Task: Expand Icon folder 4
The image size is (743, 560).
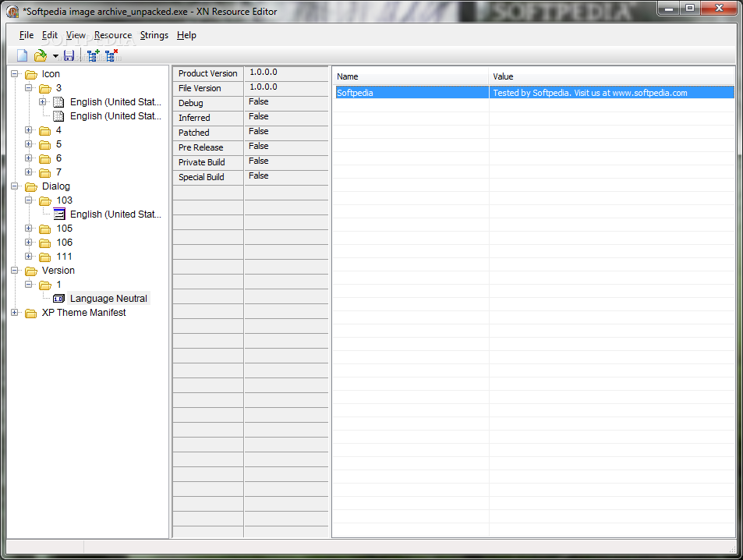Action: 28,130
